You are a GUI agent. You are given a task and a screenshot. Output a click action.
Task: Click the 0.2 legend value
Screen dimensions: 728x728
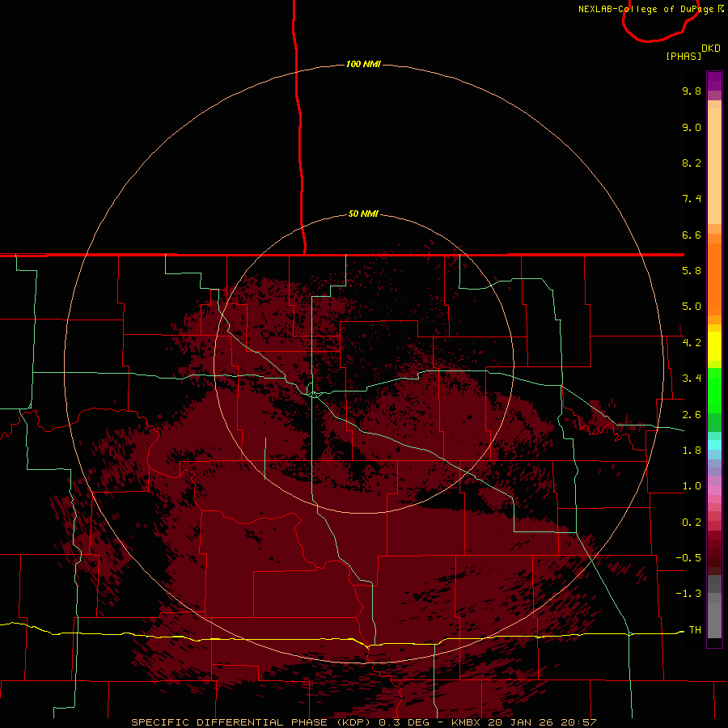coord(692,523)
